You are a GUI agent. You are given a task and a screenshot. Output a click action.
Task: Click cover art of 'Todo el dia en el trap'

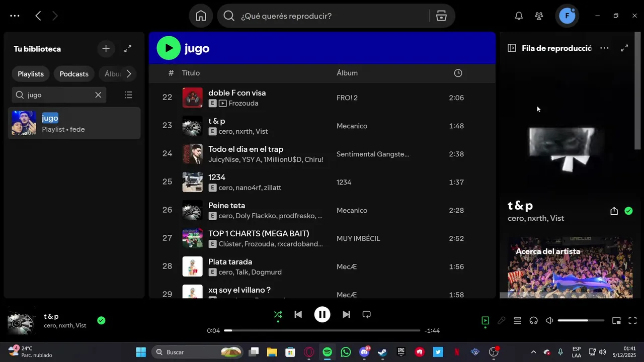[x=192, y=154]
